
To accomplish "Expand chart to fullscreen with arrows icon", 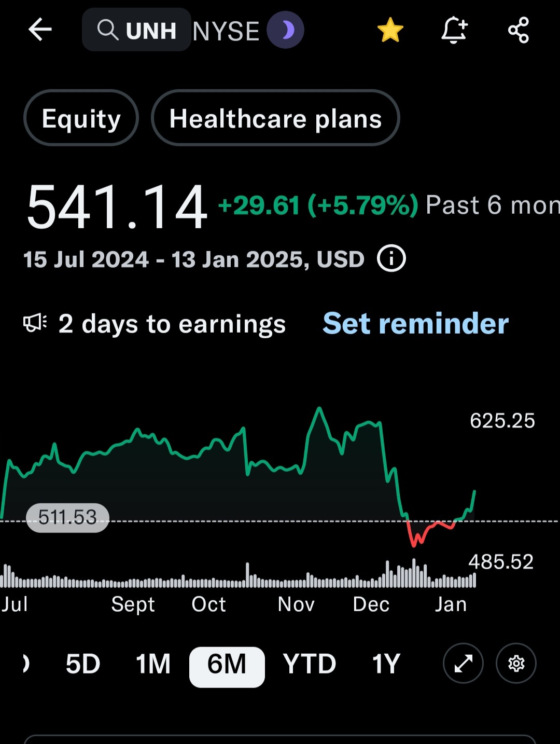I will (x=463, y=663).
